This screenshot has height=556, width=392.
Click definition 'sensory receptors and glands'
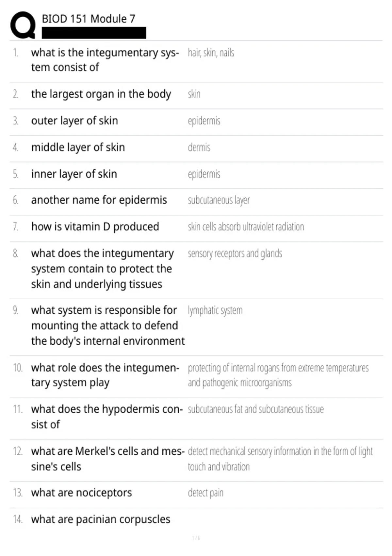pyautogui.click(x=235, y=253)
